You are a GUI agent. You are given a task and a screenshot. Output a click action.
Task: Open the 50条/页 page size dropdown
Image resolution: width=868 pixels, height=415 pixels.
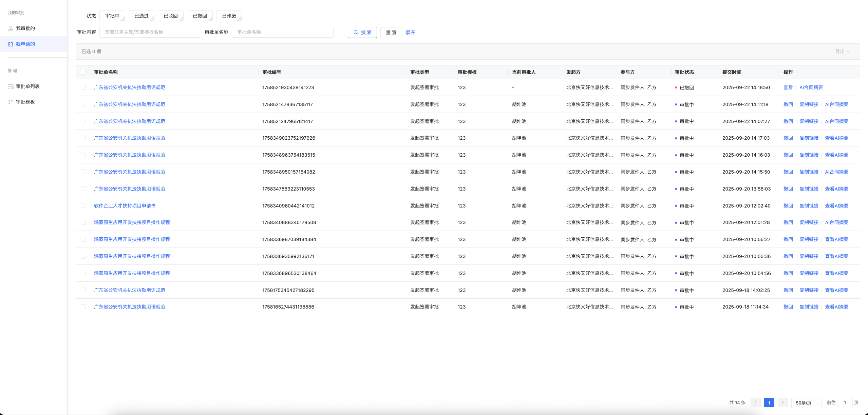pos(806,403)
